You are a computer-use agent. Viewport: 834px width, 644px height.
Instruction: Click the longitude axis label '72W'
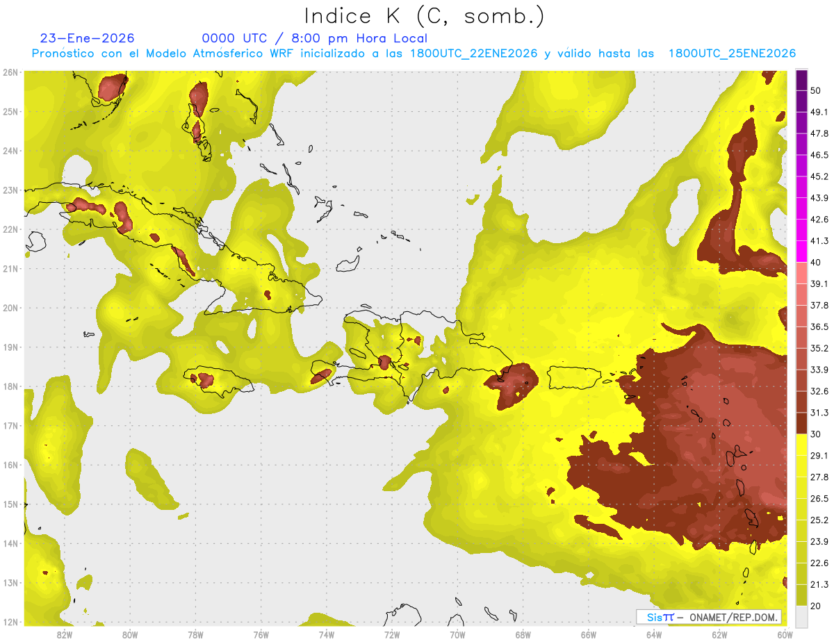click(392, 634)
